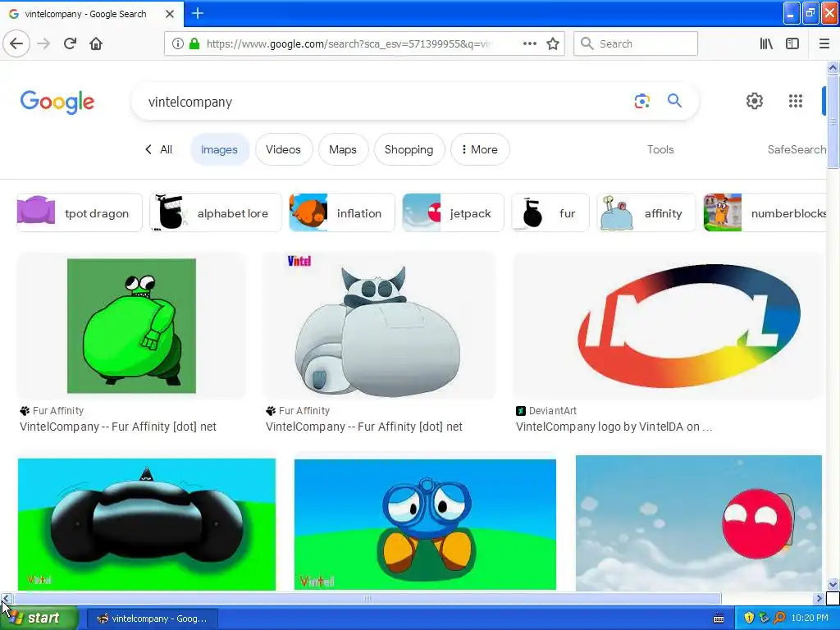
Task: Click the back chevron beside All
Action: pyautogui.click(x=148, y=149)
